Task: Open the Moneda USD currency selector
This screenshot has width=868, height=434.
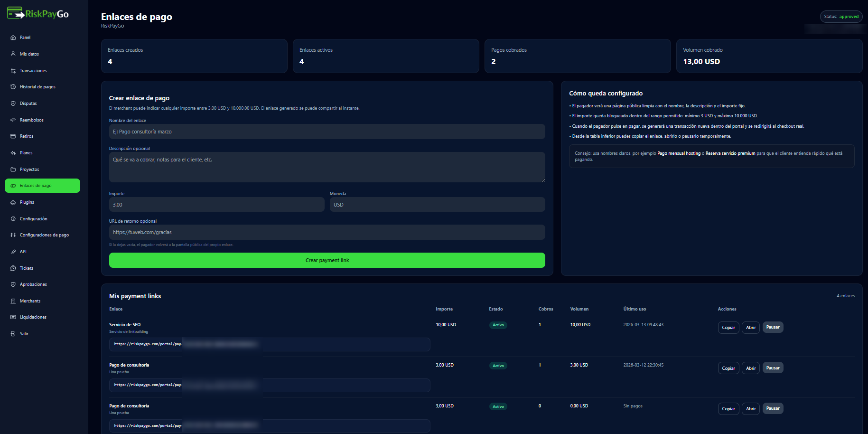Action: pyautogui.click(x=437, y=205)
